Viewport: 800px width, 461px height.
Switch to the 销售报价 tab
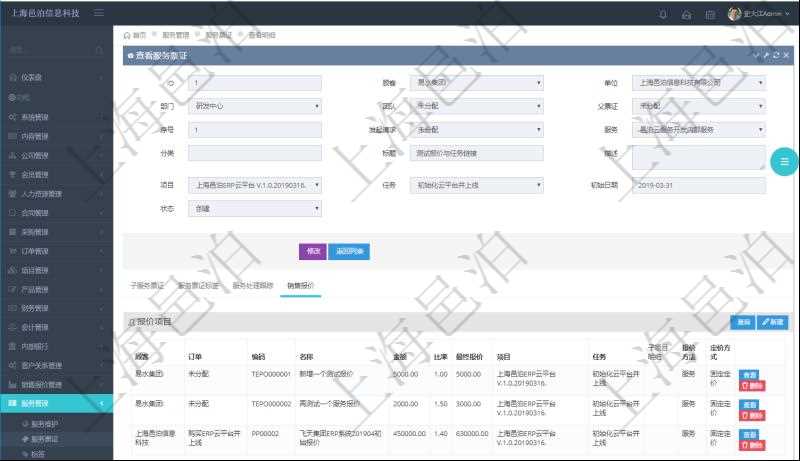(x=301, y=285)
